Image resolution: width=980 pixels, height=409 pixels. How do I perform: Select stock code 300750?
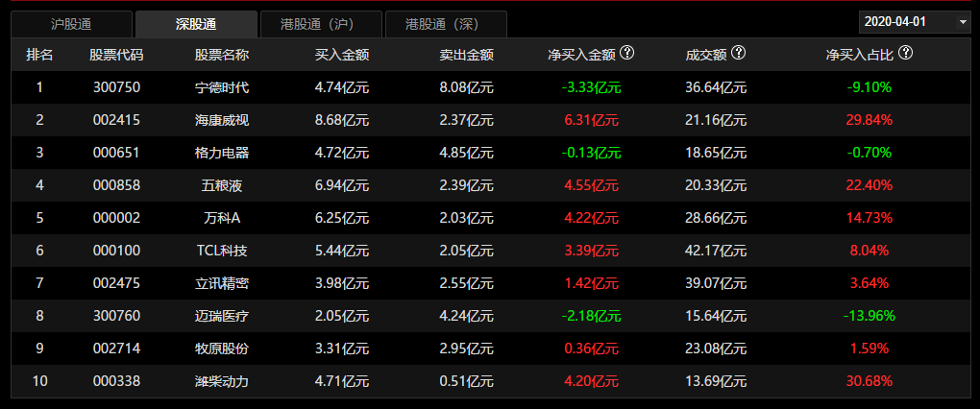click(x=116, y=87)
